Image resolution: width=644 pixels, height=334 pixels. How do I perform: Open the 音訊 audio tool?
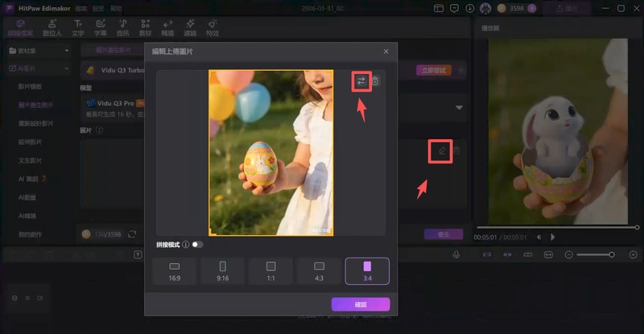pos(123,28)
